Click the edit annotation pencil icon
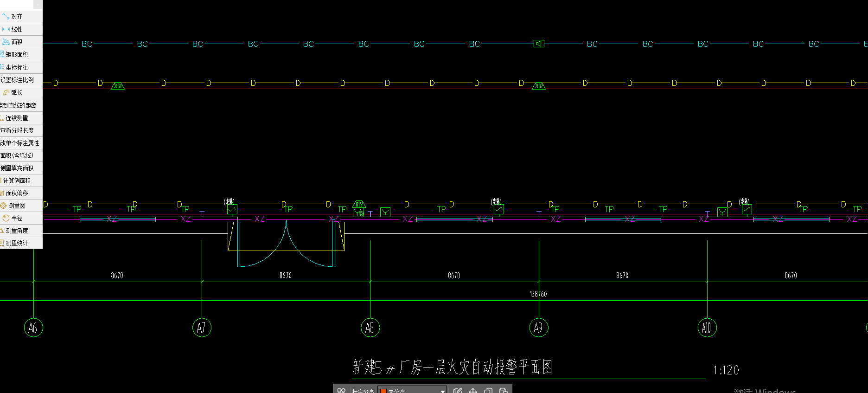Viewport: 868px width, 393px height. [x=458, y=391]
